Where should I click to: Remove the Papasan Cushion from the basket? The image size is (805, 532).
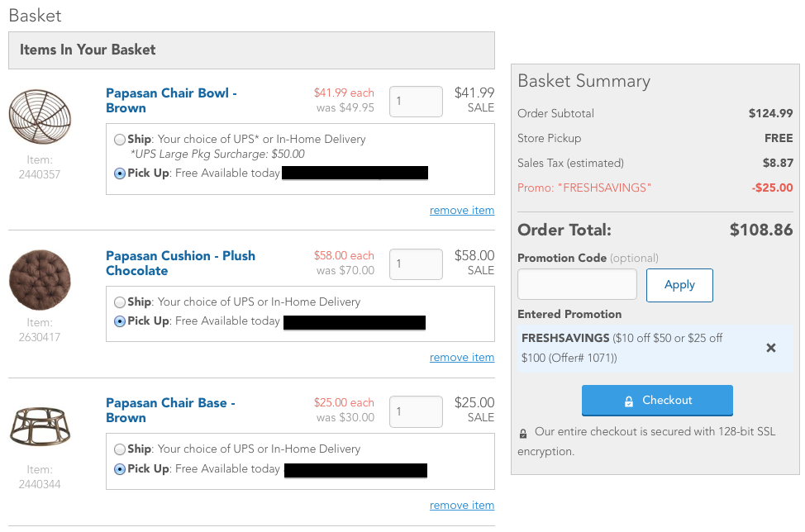[x=461, y=357]
